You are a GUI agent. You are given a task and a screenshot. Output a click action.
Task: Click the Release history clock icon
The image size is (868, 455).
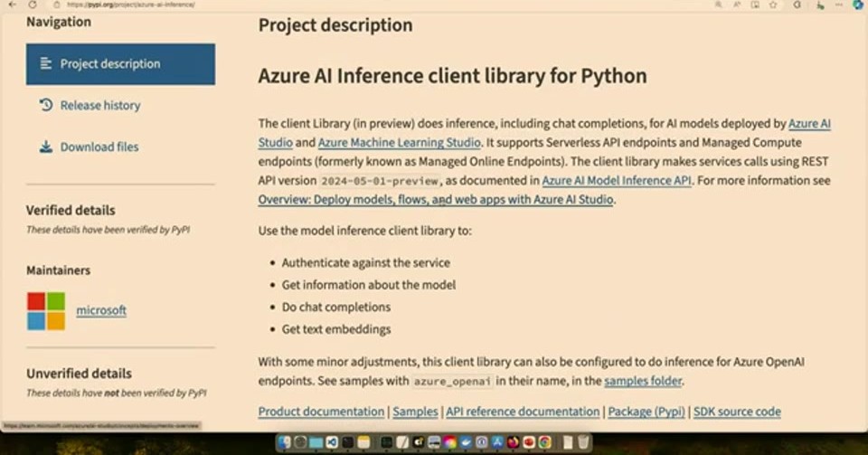(x=46, y=105)
